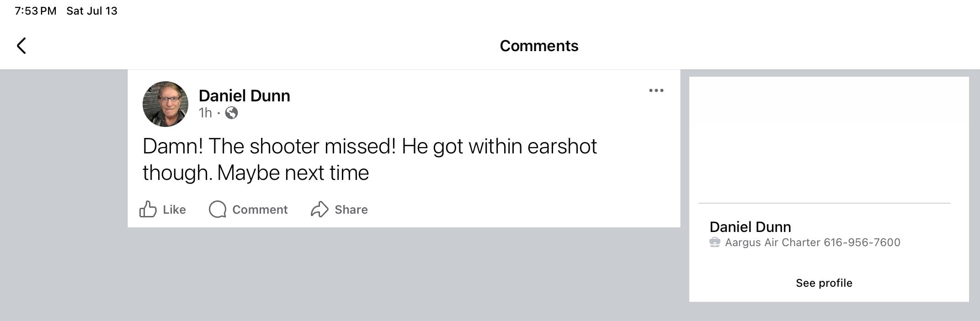This screenshot has height=321, width=980.
Task: Click the Comments page title
Action: (539, 46)
